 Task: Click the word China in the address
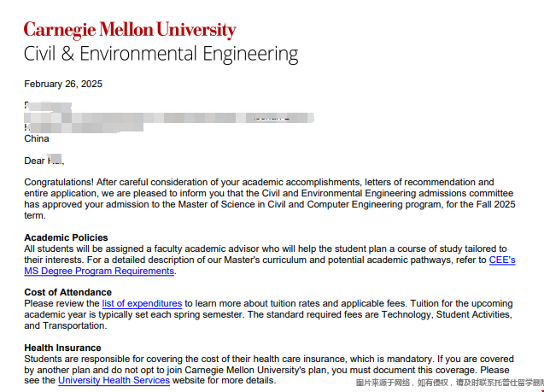37,138
